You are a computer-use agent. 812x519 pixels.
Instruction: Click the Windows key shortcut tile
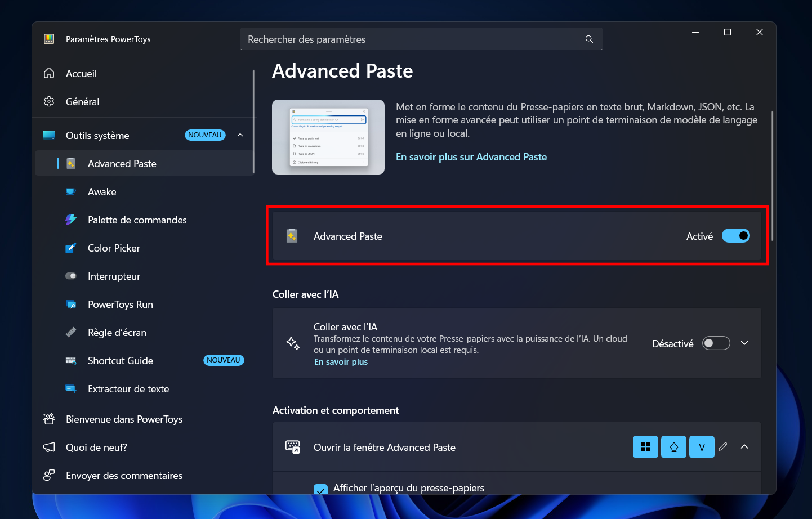tap(645, 447)
